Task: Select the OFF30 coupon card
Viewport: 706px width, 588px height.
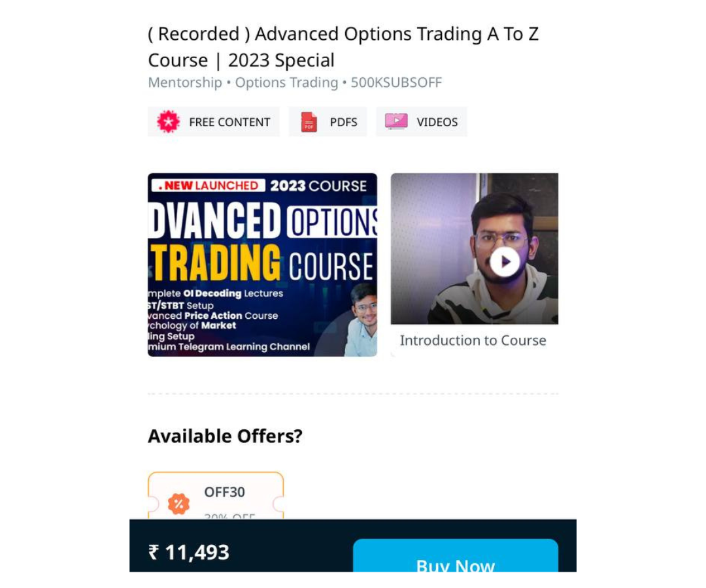Action: 216,495
